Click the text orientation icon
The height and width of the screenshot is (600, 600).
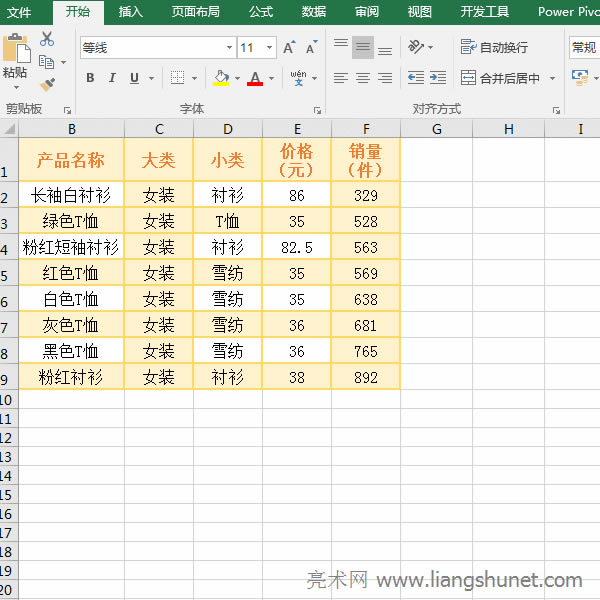tap(415, 47)
